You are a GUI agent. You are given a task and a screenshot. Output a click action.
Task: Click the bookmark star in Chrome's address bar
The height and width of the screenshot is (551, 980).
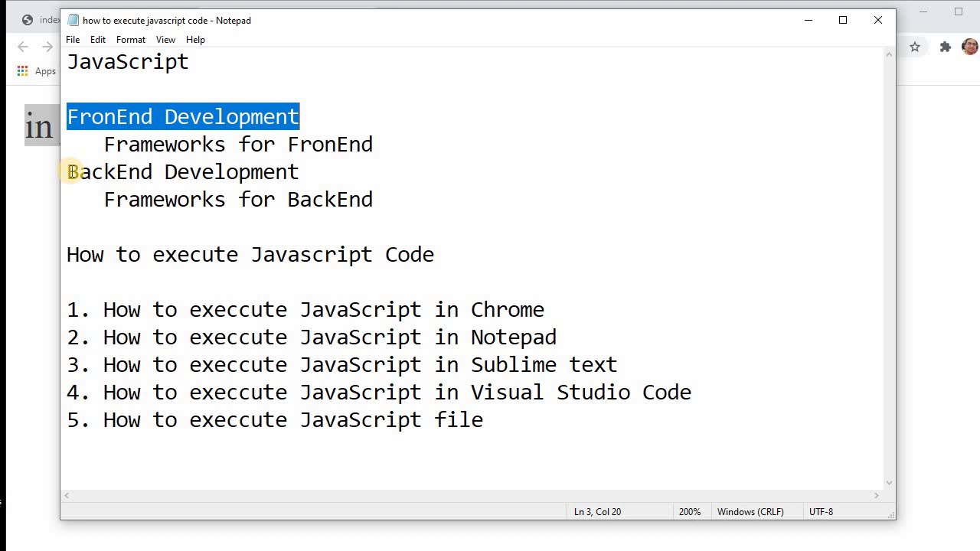tap(916, 47)
